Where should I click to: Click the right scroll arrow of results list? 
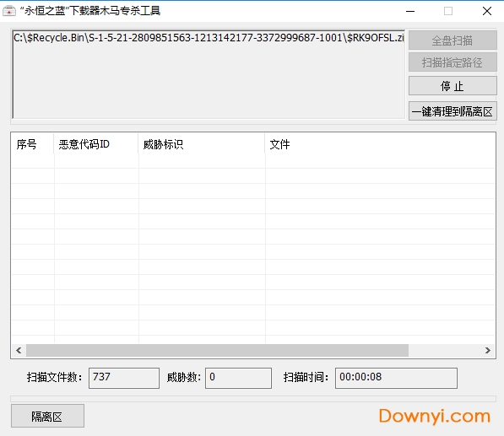click(488, 350)
